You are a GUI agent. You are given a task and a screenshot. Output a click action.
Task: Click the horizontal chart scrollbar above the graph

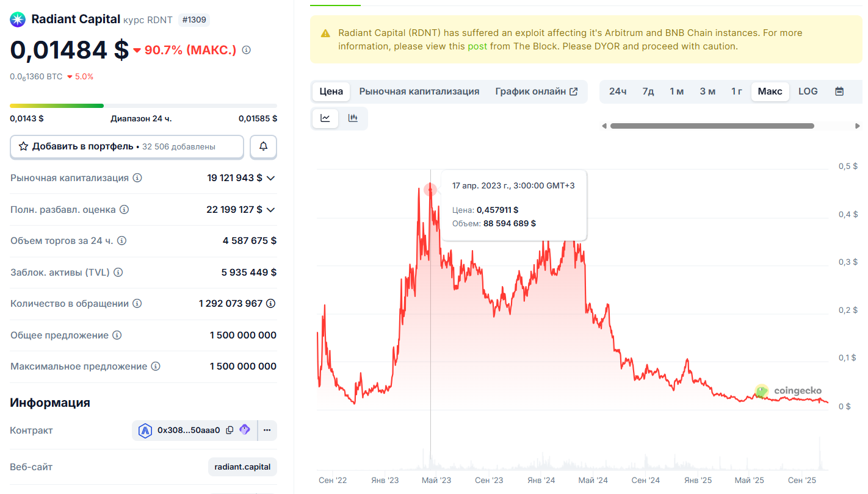pos(711,126)
